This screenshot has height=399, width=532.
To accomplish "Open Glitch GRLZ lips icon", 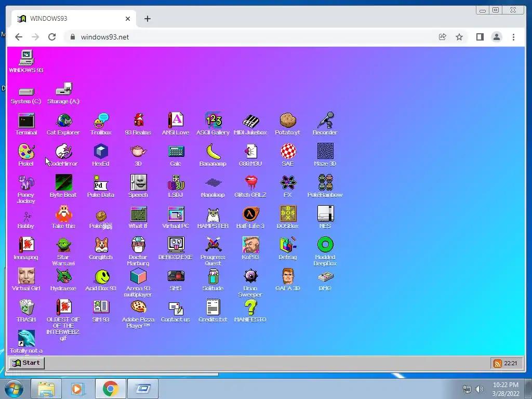I will click(x=250, y=187).
